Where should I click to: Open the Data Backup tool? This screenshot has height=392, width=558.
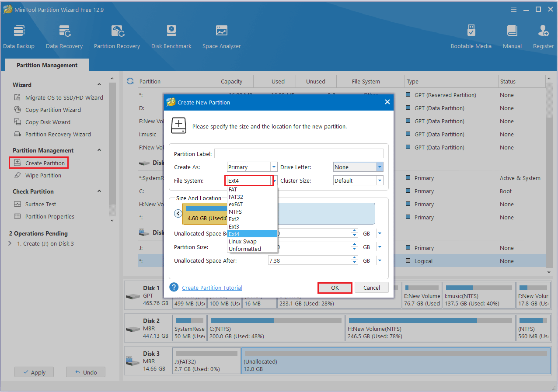[x=19, y=37]
